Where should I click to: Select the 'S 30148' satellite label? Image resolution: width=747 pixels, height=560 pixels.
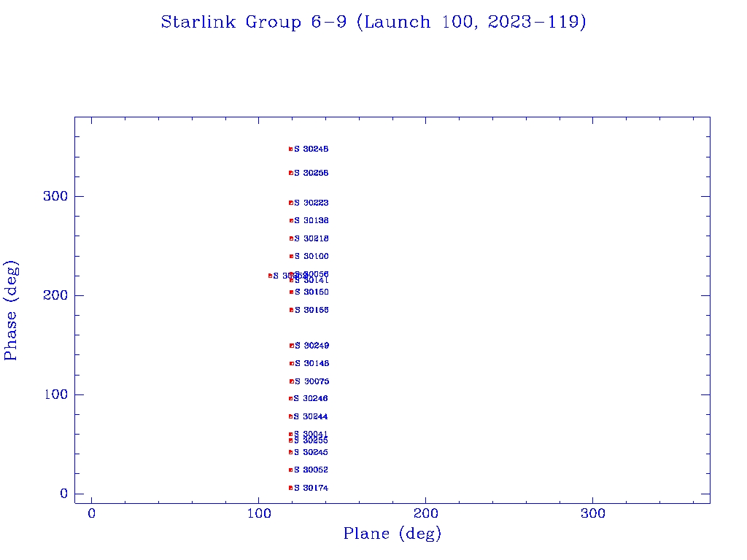tap(311, 363)
